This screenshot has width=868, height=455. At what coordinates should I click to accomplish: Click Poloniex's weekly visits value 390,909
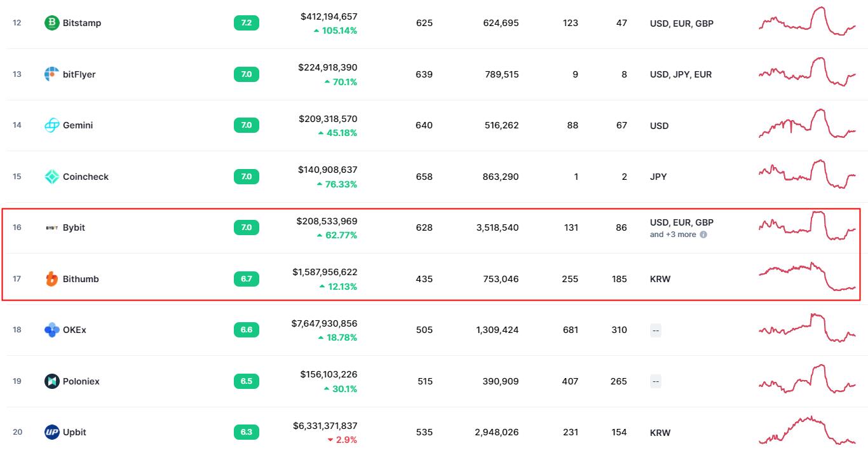[x=501, y=381]
